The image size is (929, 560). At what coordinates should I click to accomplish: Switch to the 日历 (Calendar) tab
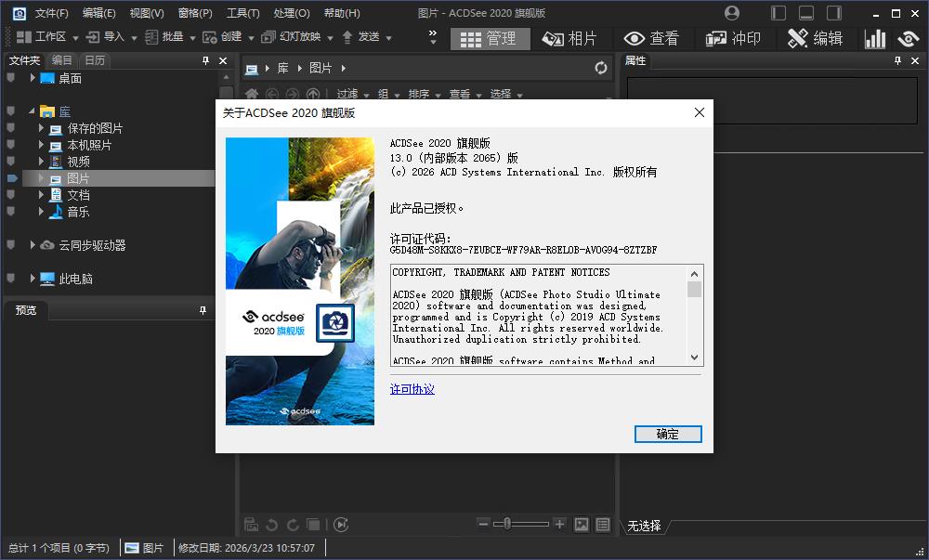(x=96, y=59)
